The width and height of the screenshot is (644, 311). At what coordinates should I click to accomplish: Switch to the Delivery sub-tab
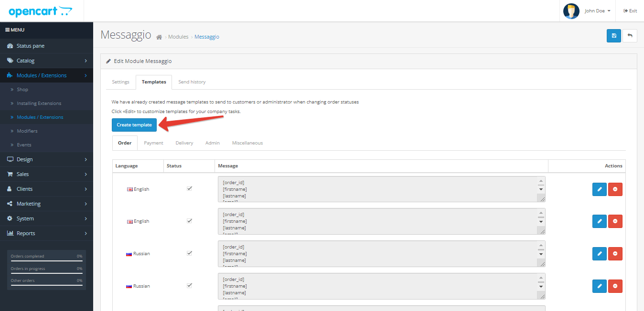[x=184, y=143]
